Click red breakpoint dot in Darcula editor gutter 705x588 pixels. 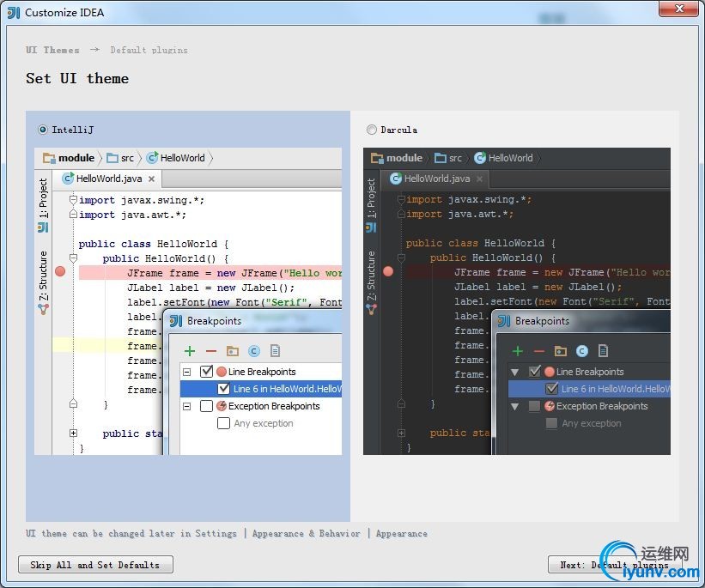(388, 271)
